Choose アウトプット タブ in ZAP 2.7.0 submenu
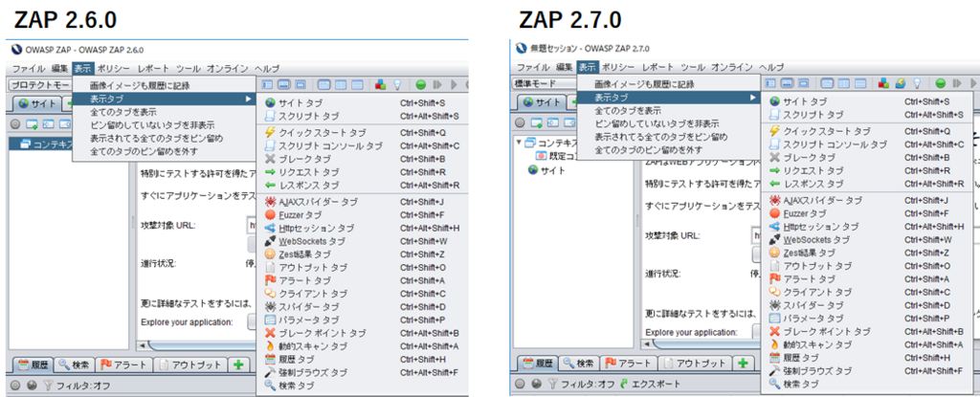The width and height of the screenshot is (980, 397). [867, 266]
